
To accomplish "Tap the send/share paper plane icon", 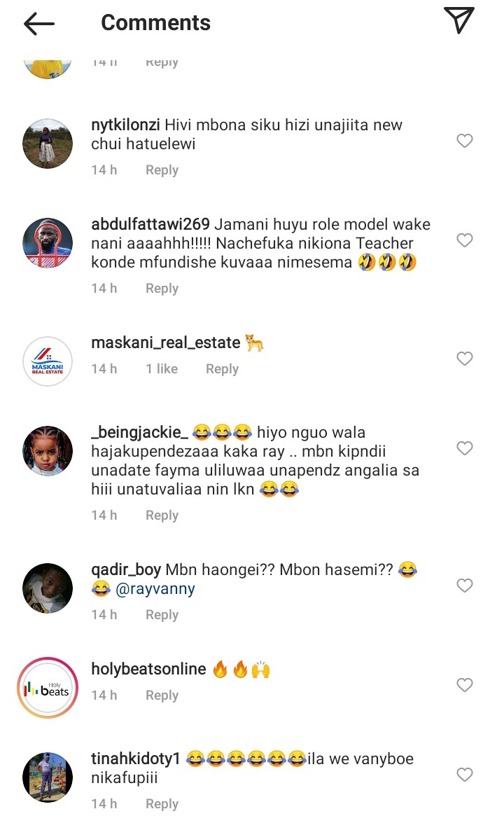I will pyautogui.click(x=458, y=20).
